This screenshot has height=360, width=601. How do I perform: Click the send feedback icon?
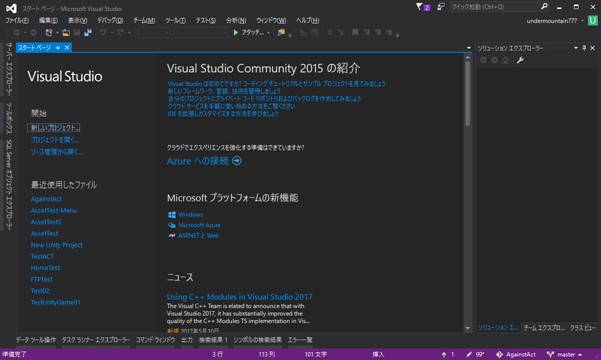click(x=441, y=7)
